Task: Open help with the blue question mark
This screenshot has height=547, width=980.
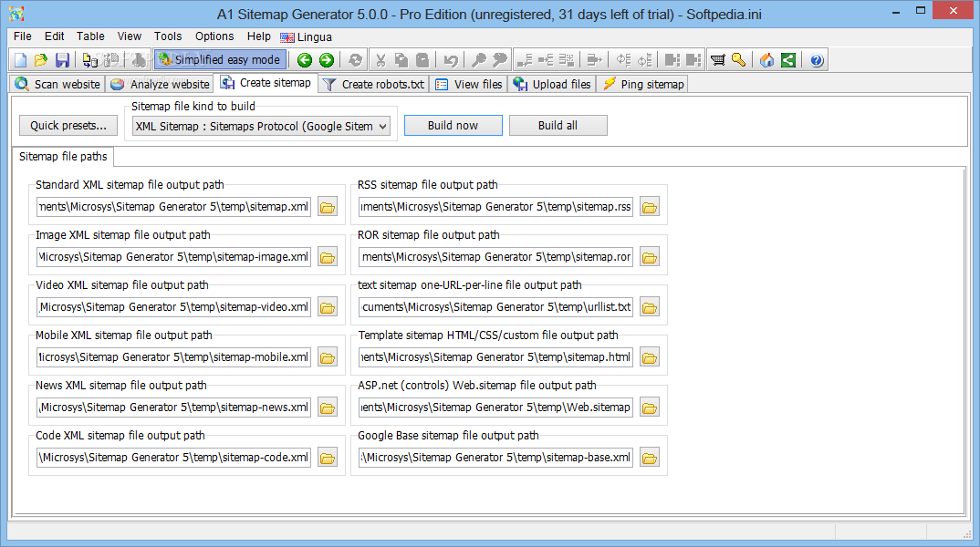Action: 817,60
